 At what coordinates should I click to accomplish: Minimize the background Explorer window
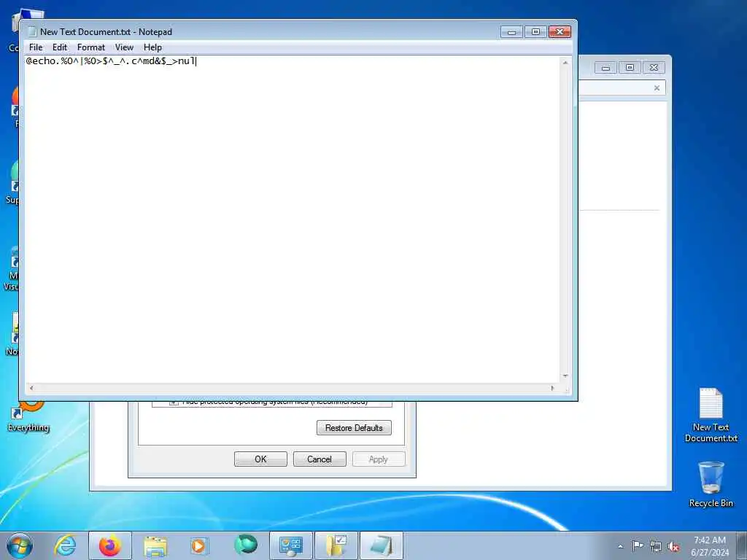(605, 68)
